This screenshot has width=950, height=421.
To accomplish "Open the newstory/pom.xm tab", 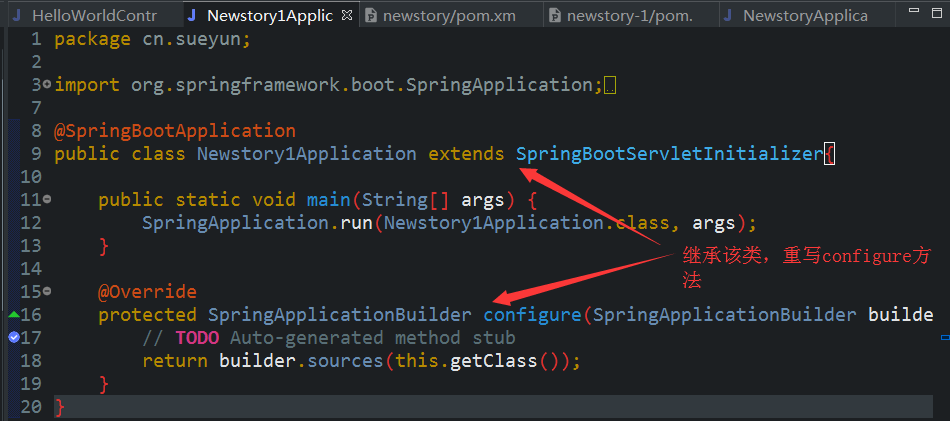I will point(449,16).
